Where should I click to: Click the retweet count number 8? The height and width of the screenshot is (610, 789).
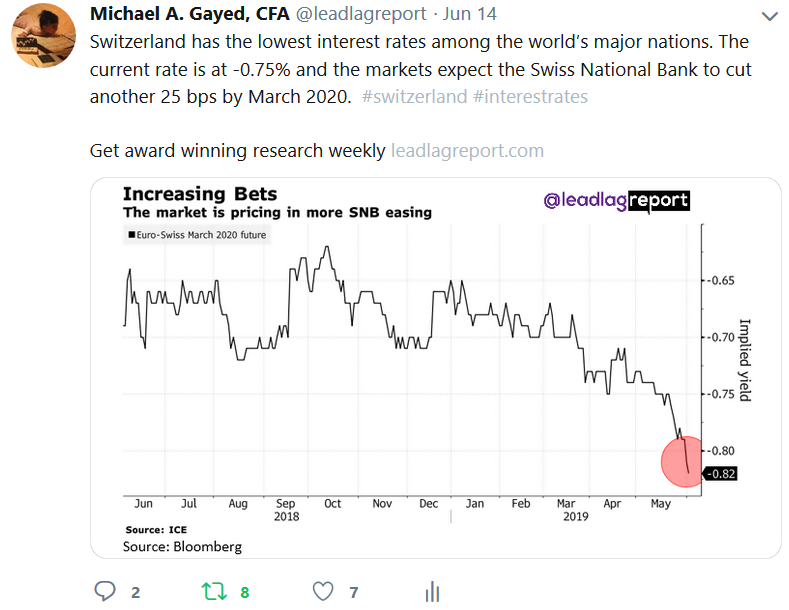coord(245,593)
